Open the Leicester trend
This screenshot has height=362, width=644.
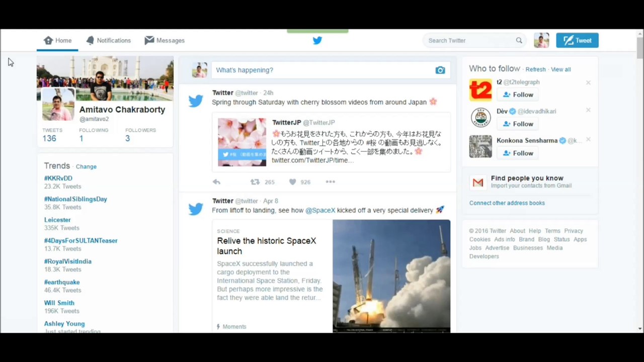pyautogui.click(x=57, y=220)
